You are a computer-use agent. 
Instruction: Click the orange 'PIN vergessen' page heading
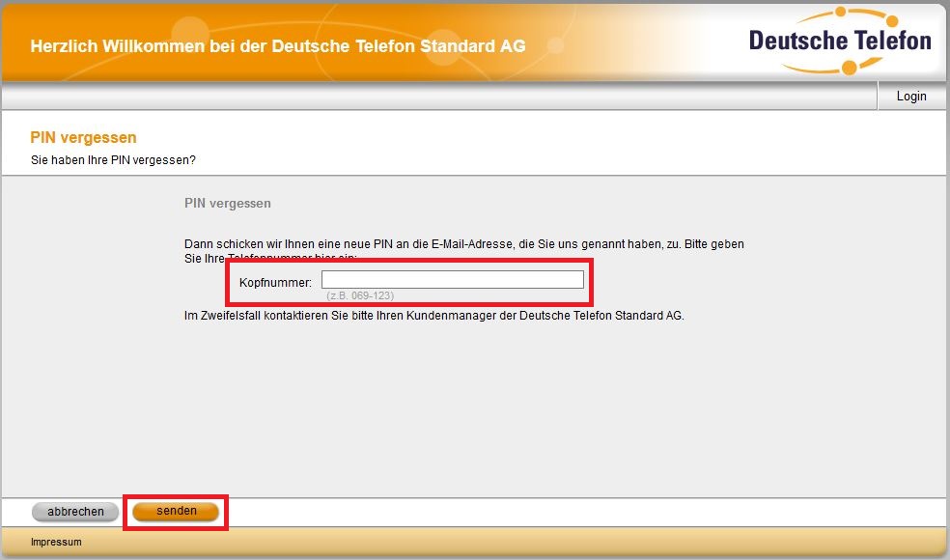(83, 137)
